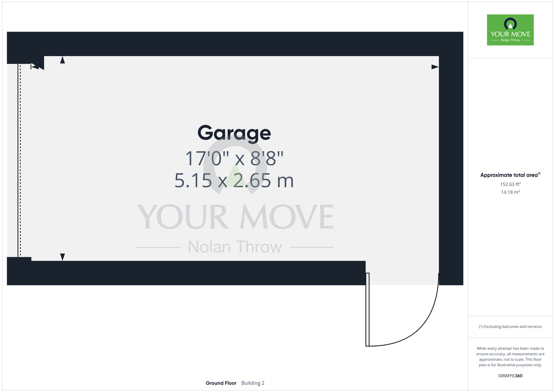Click the dashed garage door line
555x392 pixels.
coord(20,160)
